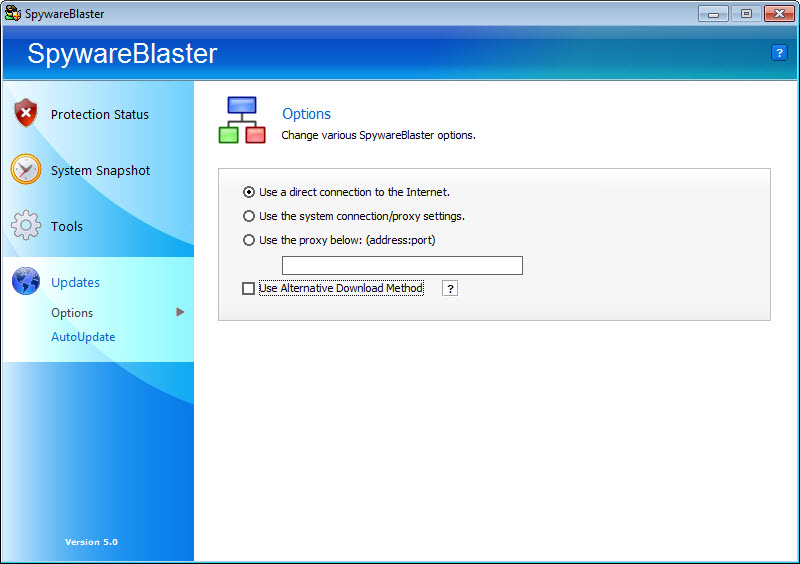Open the Updates section
The image size is (800, 564).
click(76, 282)
